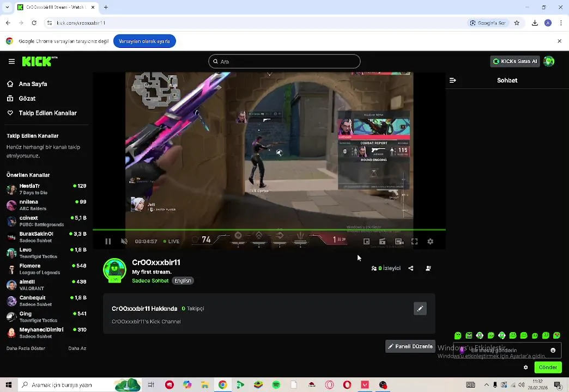Open Spotify from taskbar
This screenshot has height=392, width=569.
276,385
